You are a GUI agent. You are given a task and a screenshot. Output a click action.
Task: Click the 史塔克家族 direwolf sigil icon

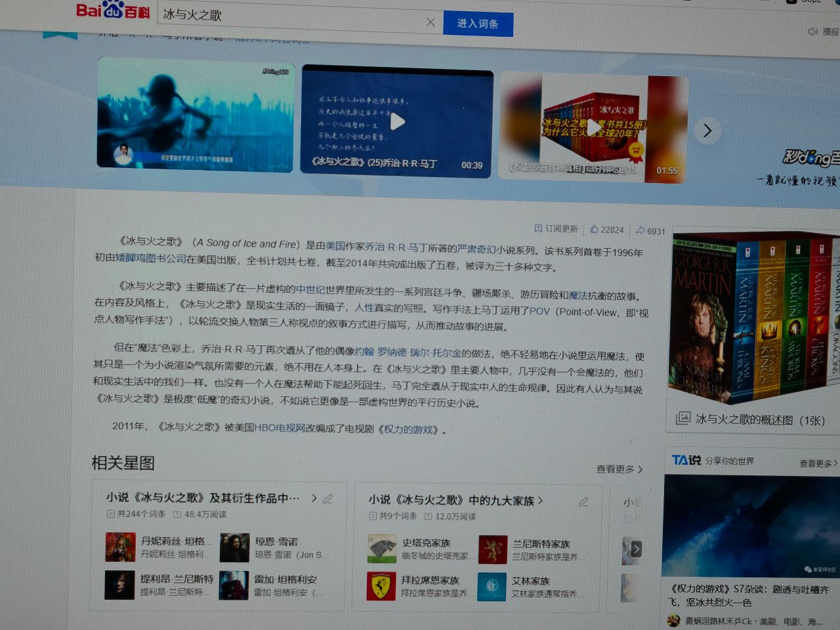click(382, 549)
